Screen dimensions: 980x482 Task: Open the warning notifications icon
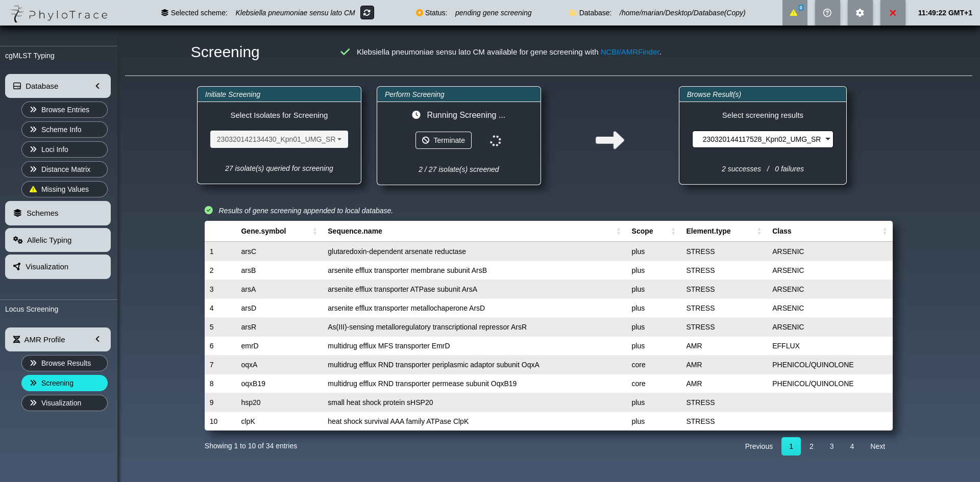click(794, 13)
